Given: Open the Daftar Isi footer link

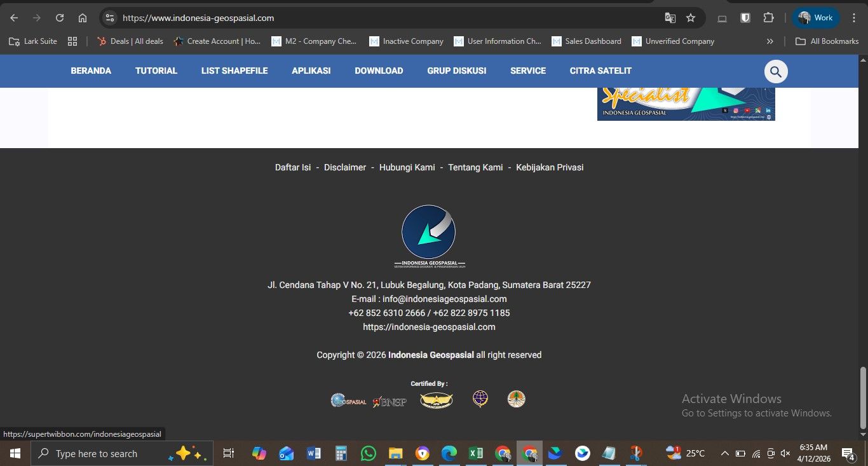Looking at the screenshot, I should click(x=293, y=167).
